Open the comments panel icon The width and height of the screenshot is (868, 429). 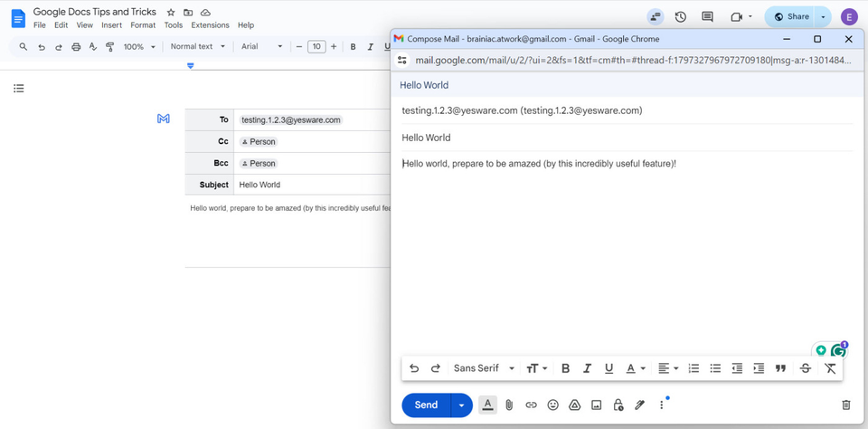[707, 16]
